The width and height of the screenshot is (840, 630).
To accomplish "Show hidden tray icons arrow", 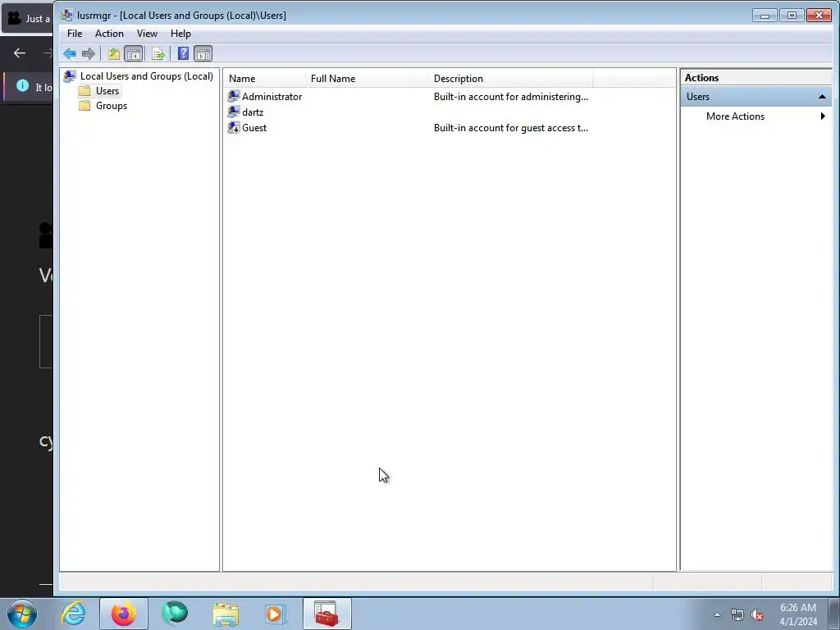I will point(717,614).
